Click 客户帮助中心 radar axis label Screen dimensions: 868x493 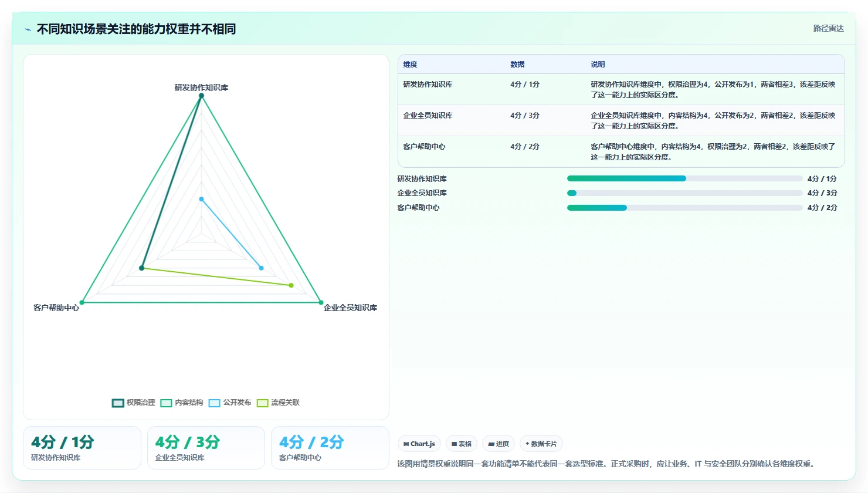[x=56, y=308]
